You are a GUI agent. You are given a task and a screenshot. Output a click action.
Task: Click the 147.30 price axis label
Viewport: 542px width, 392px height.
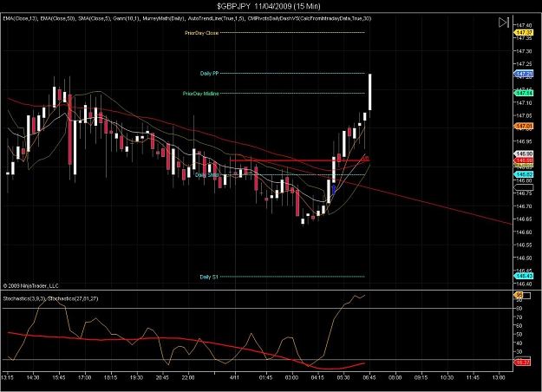click(524, 51)
